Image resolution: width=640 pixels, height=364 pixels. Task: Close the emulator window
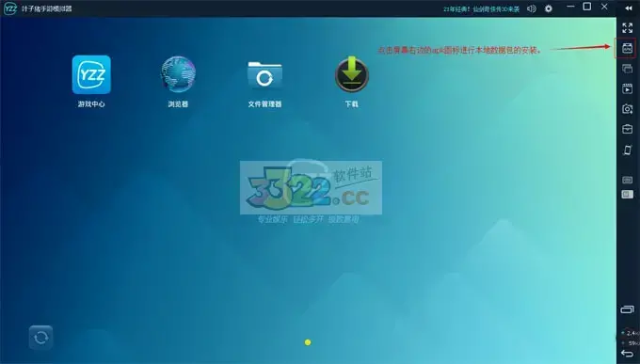(x=604, y=7)
